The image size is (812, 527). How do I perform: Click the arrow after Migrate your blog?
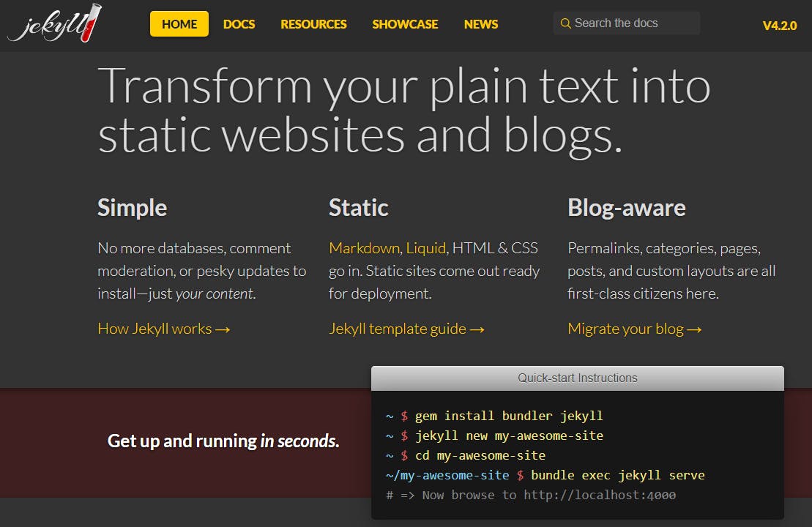coord(695,329)
